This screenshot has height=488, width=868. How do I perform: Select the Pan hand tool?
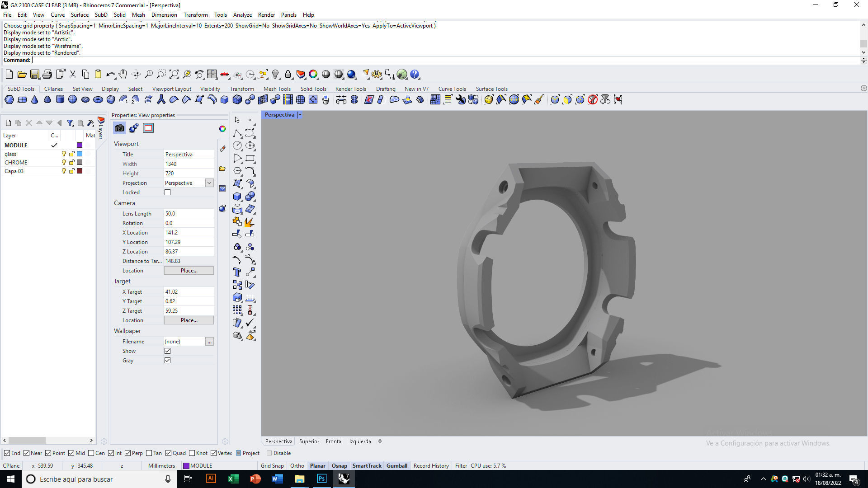click(x=123, y=75)
